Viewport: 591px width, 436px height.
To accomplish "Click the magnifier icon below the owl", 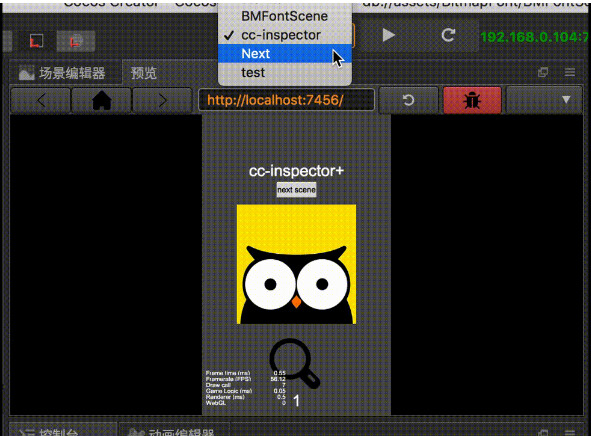I will (x=294, y=363).
